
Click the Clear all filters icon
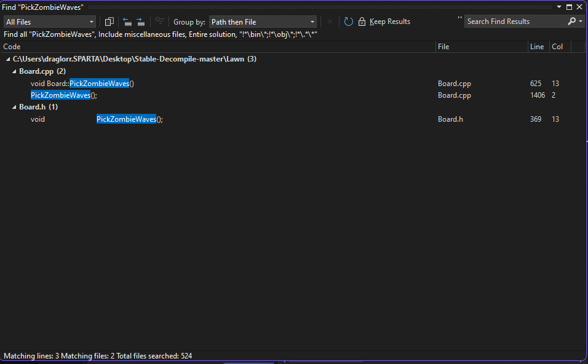tap(159, 22)
